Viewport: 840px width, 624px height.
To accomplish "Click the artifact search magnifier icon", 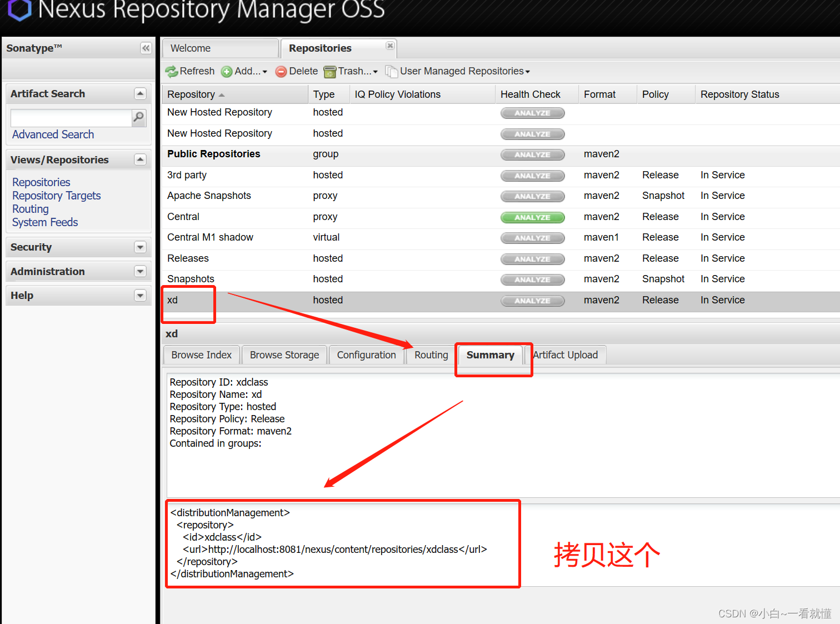I will 139,117.
